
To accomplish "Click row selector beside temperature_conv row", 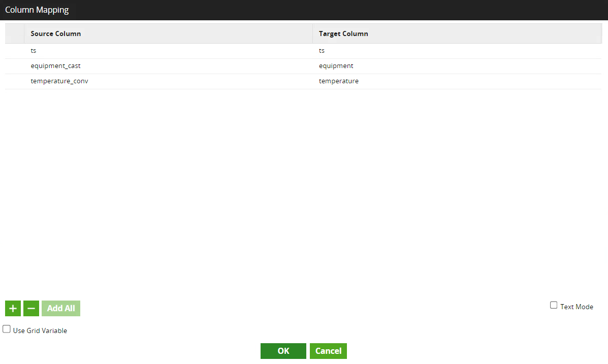I will (14, 81).
